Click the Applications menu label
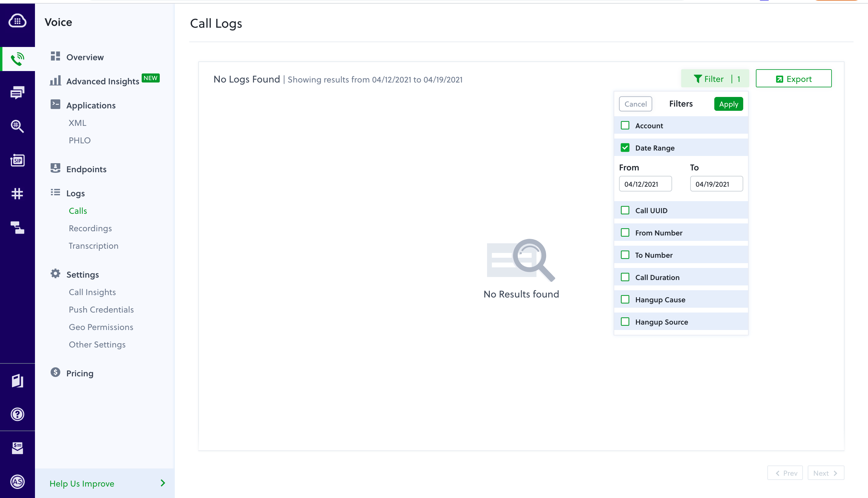868x498 pixels. click(91, 105)
